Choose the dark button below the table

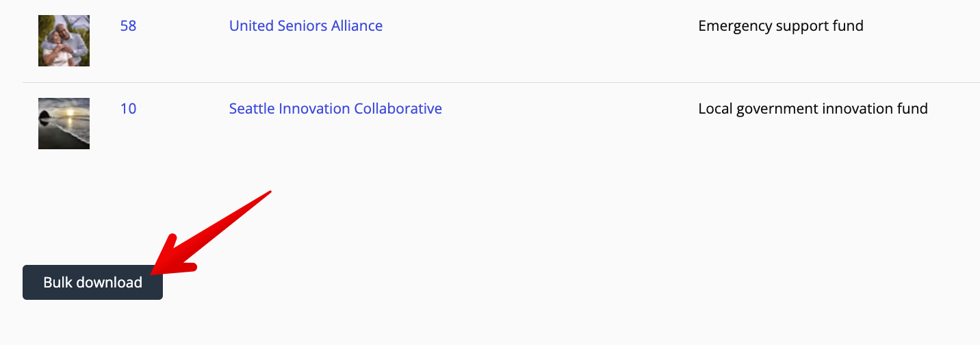click(x=92, y=282)
